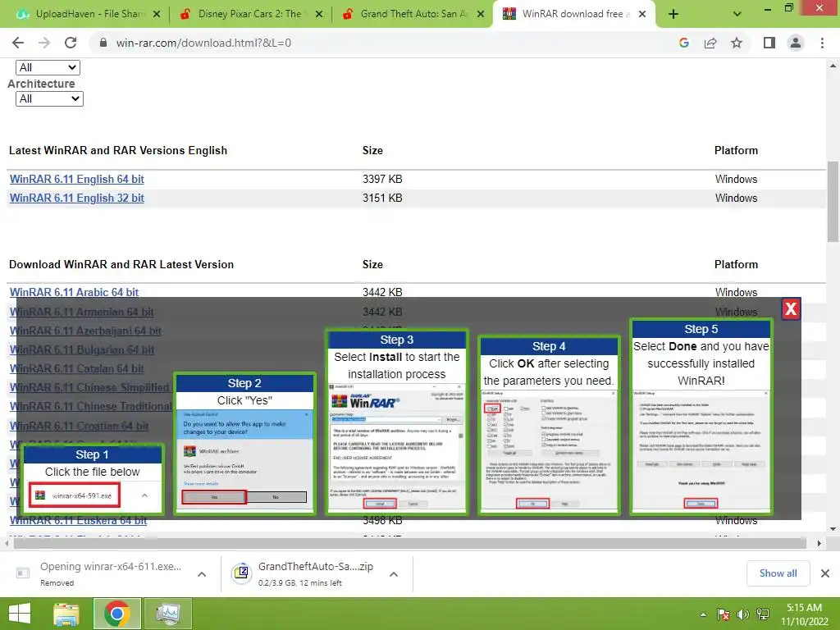The width and height of the screenshot is (840, 630).
Task: Open WinRAR 6.11 Armenian 64 bit link
Action: (81, 312)
